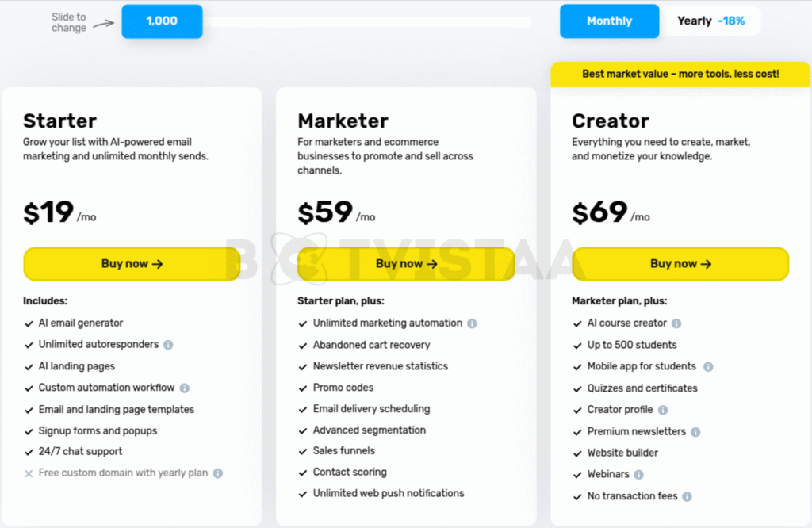Click the 1,000 contacts slider handle
Viewport: 812px width, 528px height.
[162, 21]
